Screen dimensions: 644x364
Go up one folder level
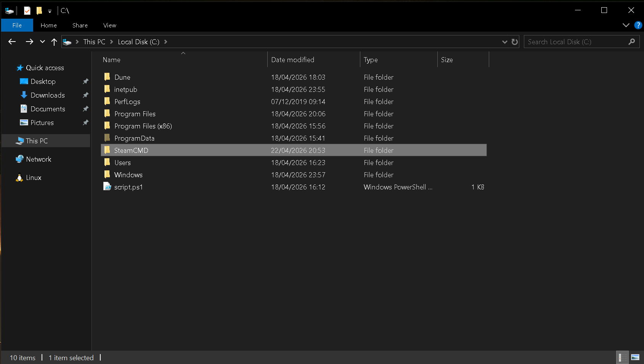pos(54,42)
